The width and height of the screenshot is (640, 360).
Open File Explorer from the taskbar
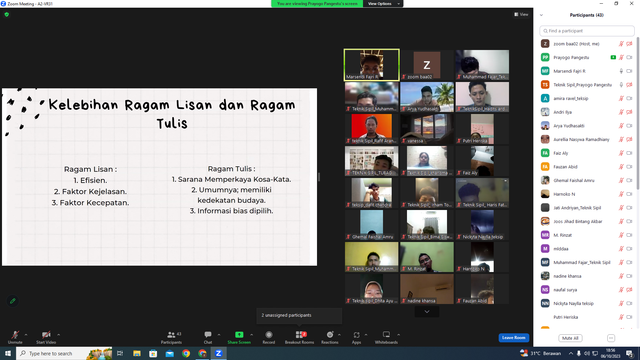coord(137,353)
